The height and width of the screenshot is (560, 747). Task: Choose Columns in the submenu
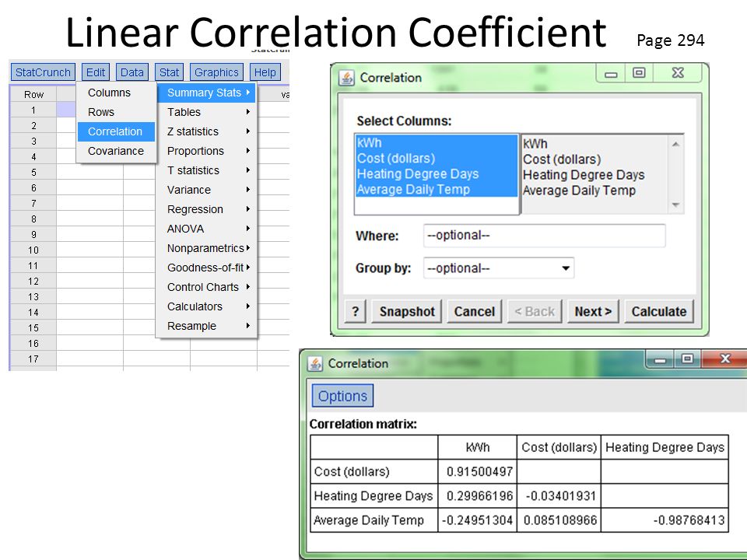point(116,93)
